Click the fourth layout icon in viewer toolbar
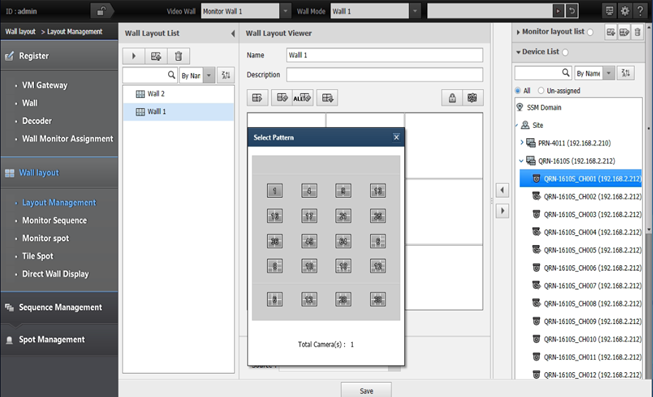The width and height of the screenshot is (653, 397). 327,98
